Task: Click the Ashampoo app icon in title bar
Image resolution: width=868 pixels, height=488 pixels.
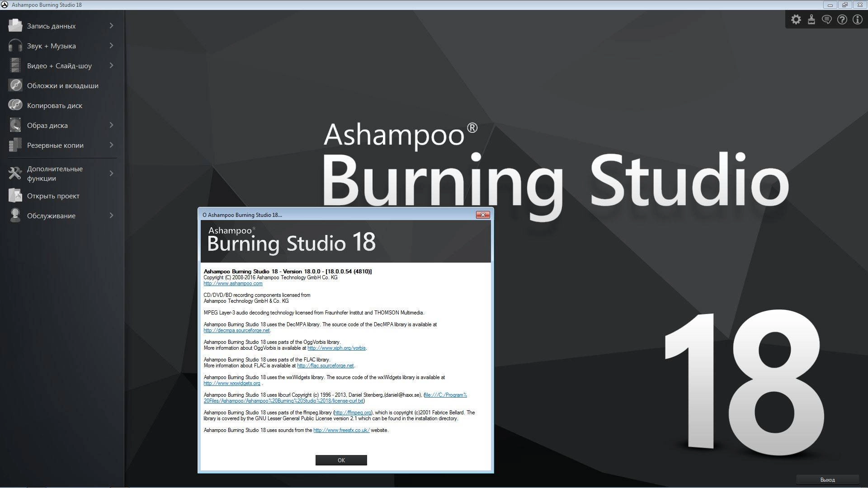Action: pyautogui.click(x=5, y=5)
